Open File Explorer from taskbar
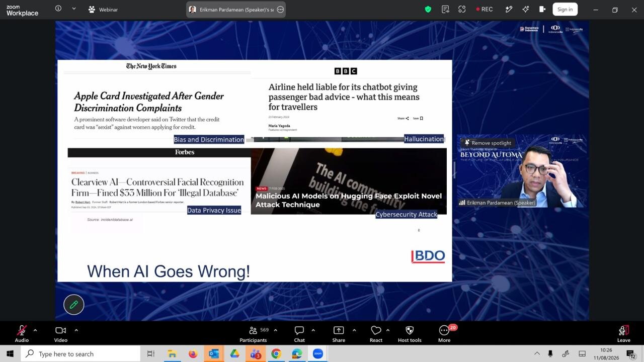644x362 pixels. coord(172,354)
